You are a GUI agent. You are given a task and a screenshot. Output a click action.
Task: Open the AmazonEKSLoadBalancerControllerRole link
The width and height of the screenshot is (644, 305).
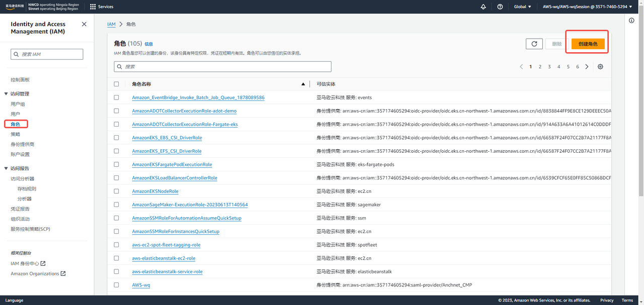pyautogui.click(x=175, y=178)
